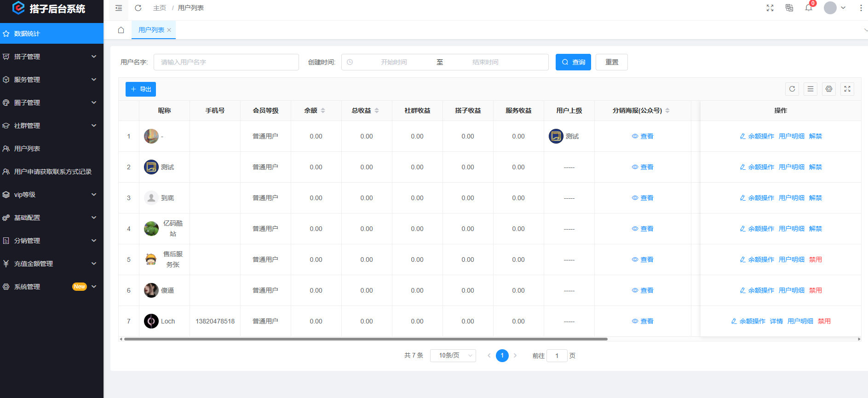
Task: Change table density with the lines icon
Action: click(811, 89)
